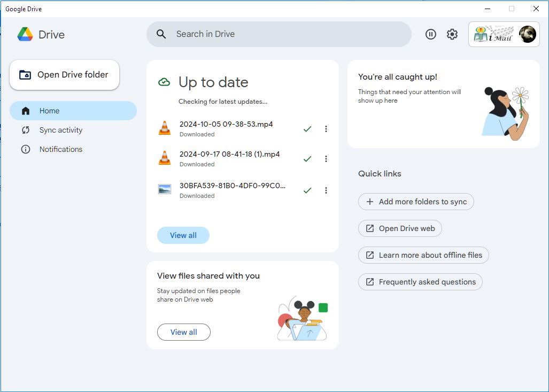Click the cloud check Up to date icon
The height and width of the screenshot is (392, 549).
pyautogui.click(x=164, y=82)
